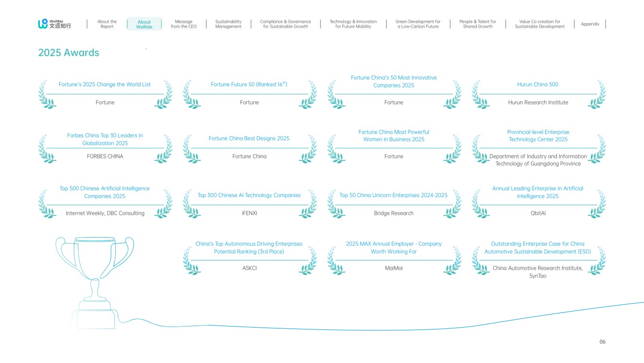Click Forbes China Top 30 Leaders in Globalization

pos(105,139)
